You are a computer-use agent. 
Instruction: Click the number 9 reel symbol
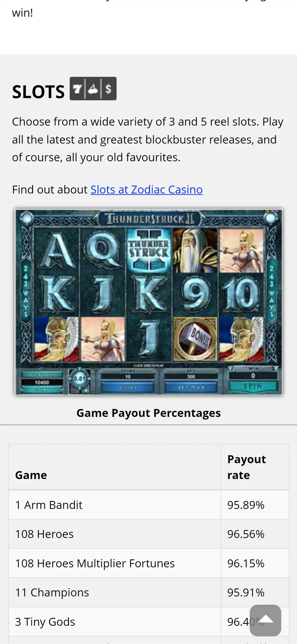click(x=195, y=295)
